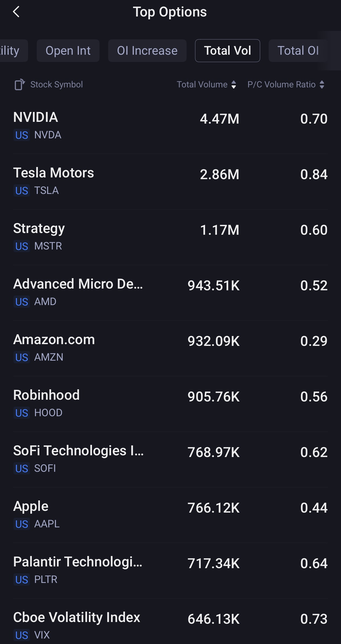Switch to Open Int tab

pos(68,51)
